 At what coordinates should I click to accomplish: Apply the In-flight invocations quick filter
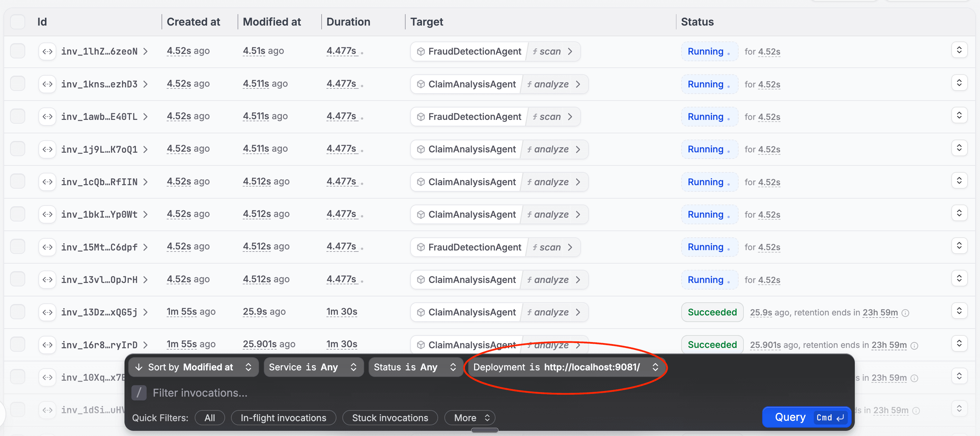click(x=284, y=418)
